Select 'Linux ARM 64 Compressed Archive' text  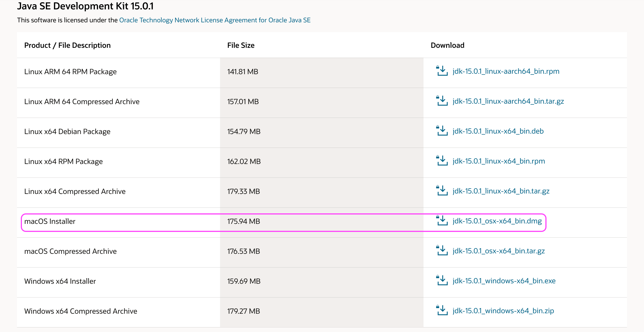[82, 102]
